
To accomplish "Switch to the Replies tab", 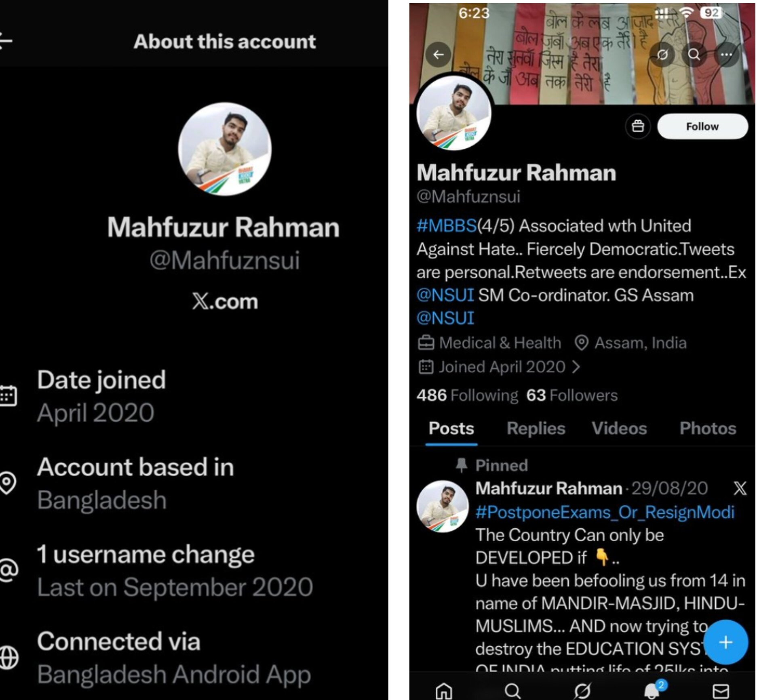I will click(x=536, y=429).
